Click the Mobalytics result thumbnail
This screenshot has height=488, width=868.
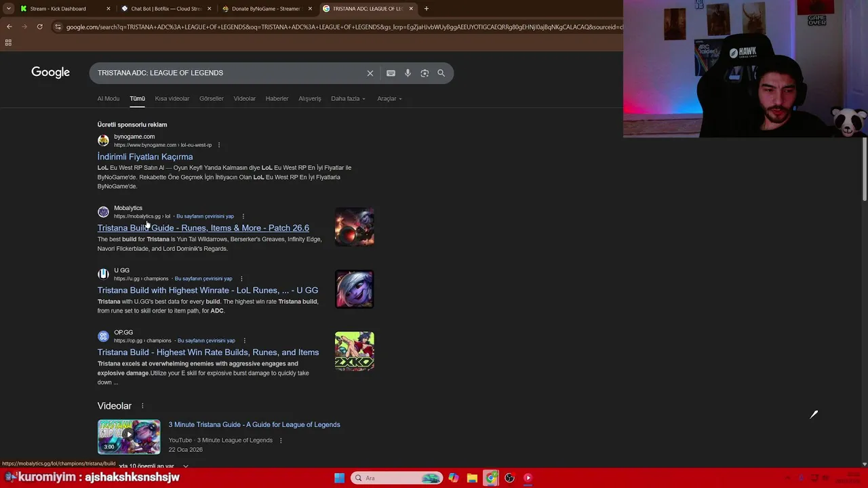(x=355, y=227)
